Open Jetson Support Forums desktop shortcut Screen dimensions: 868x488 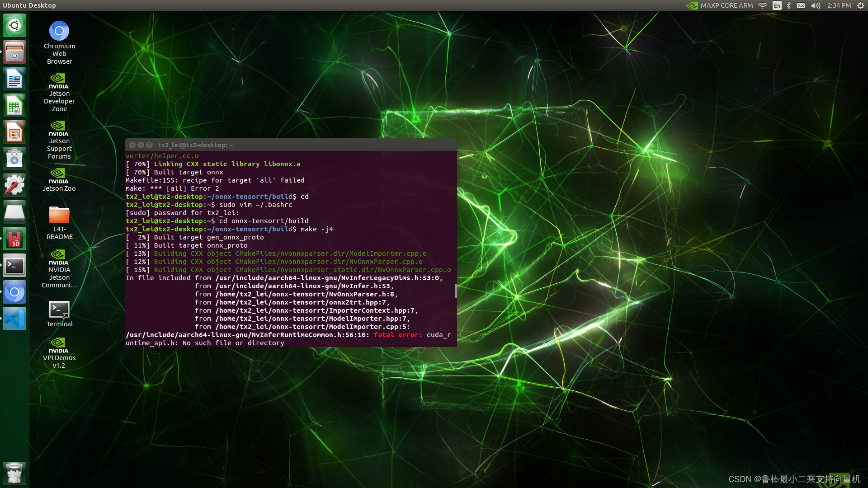tap(59, 140)
